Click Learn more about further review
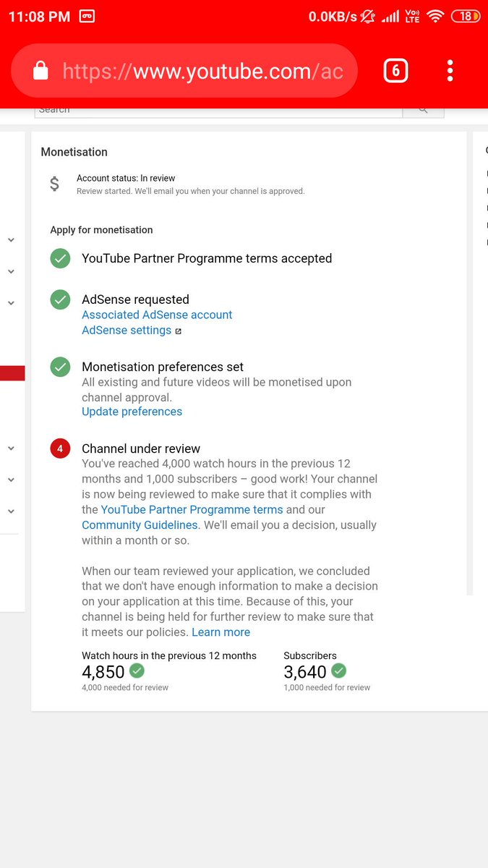The height and width of the screenshot is (868, 488). [221, 632]
